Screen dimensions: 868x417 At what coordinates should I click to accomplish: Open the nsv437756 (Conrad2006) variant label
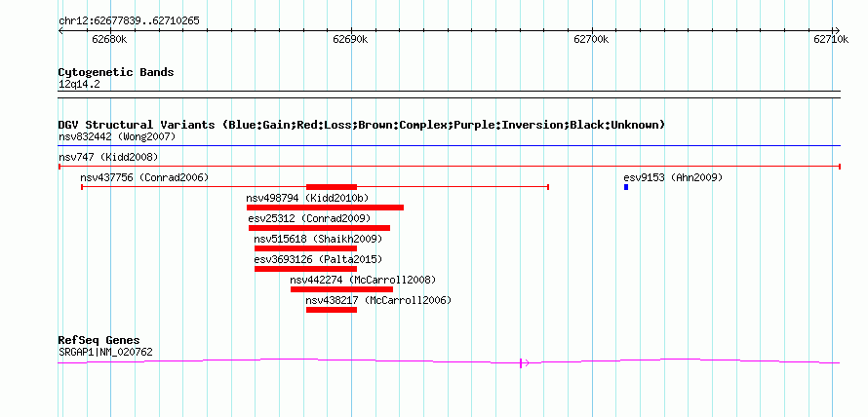pyautogui.click(x=144, y=177)
